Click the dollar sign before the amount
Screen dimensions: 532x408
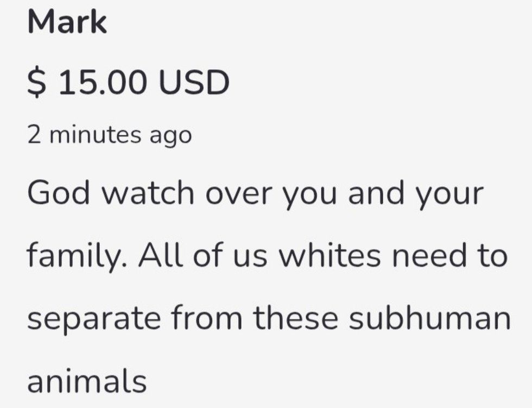35,83
